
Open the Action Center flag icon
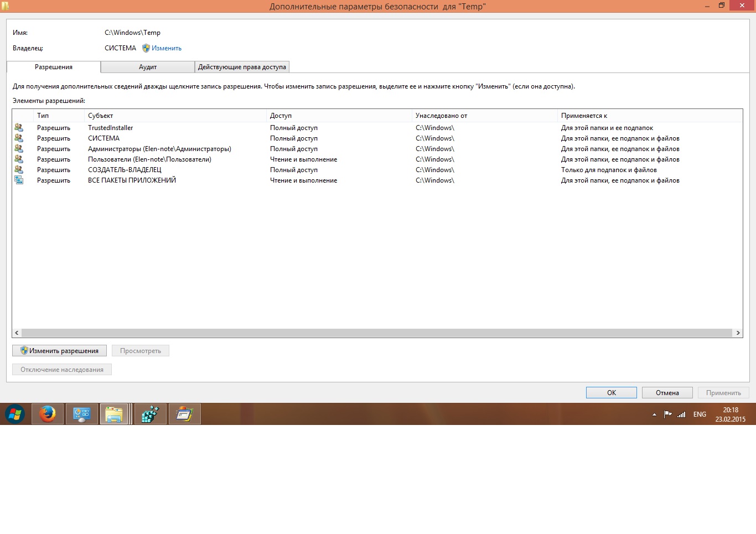[x=667, y=414]
